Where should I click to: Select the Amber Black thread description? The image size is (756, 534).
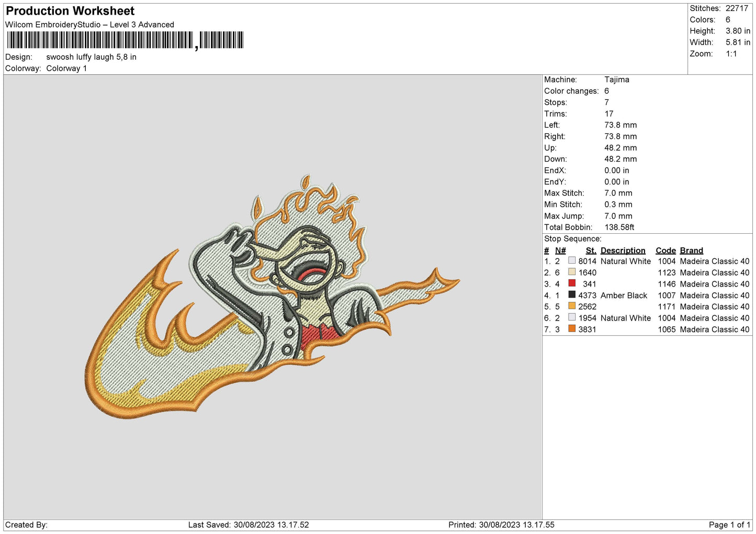[624, 296]
